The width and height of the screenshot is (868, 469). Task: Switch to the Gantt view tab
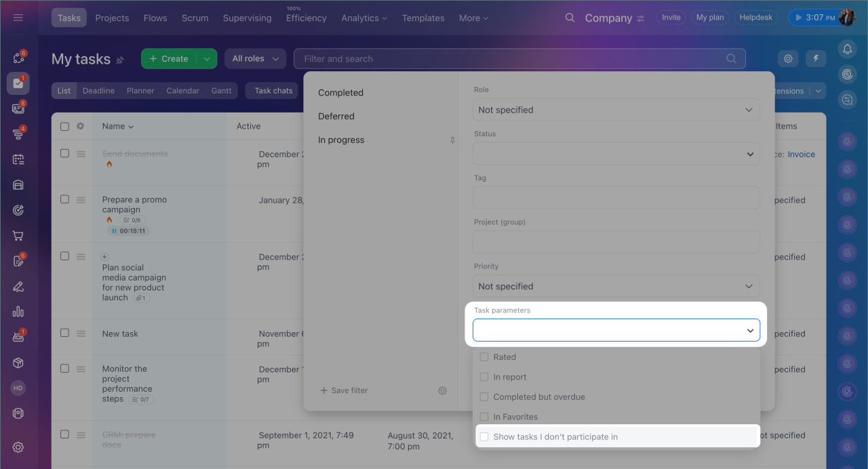click(221, 91)
